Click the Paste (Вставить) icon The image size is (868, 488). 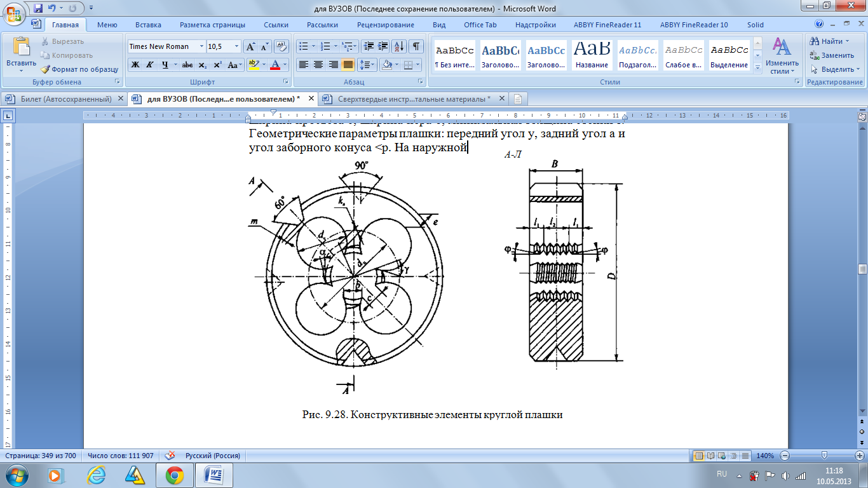point(21,47)
